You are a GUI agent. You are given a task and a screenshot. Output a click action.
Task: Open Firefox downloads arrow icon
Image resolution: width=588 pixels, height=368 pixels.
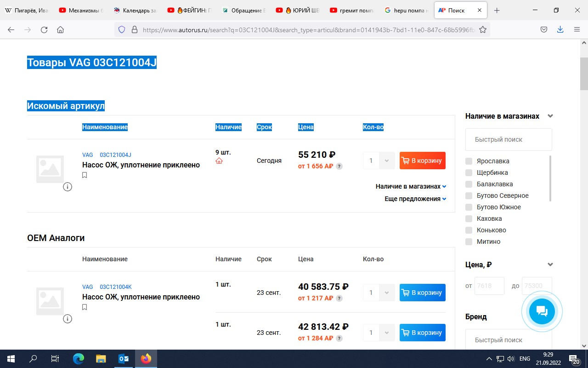point(560,29)
